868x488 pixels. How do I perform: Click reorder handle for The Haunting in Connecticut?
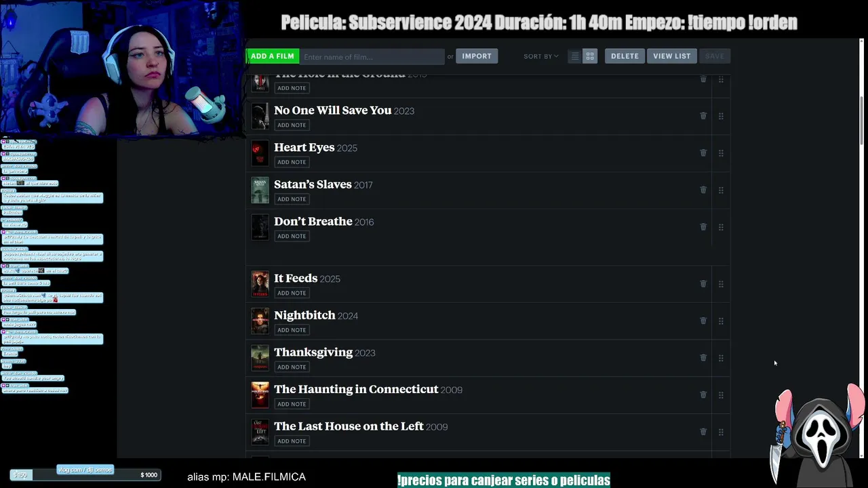pyautogui.click(x=721, y=395)
